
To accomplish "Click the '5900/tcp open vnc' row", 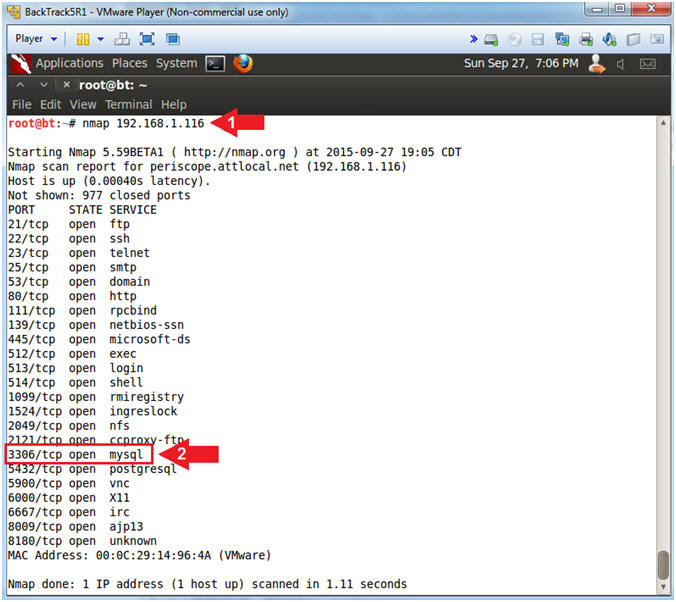I will tap(69, 484).
